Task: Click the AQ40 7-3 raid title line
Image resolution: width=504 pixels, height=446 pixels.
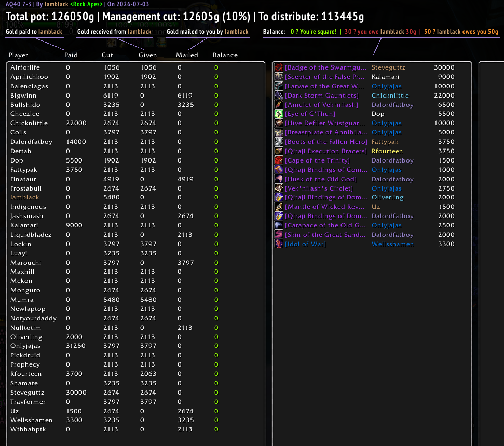Action: (77, 4)
